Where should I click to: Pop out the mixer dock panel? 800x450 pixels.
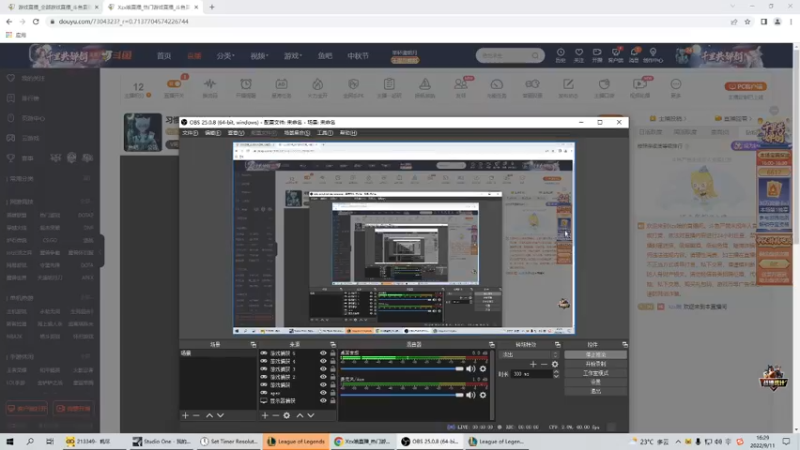pyautogui.click(x=491, y=344)
